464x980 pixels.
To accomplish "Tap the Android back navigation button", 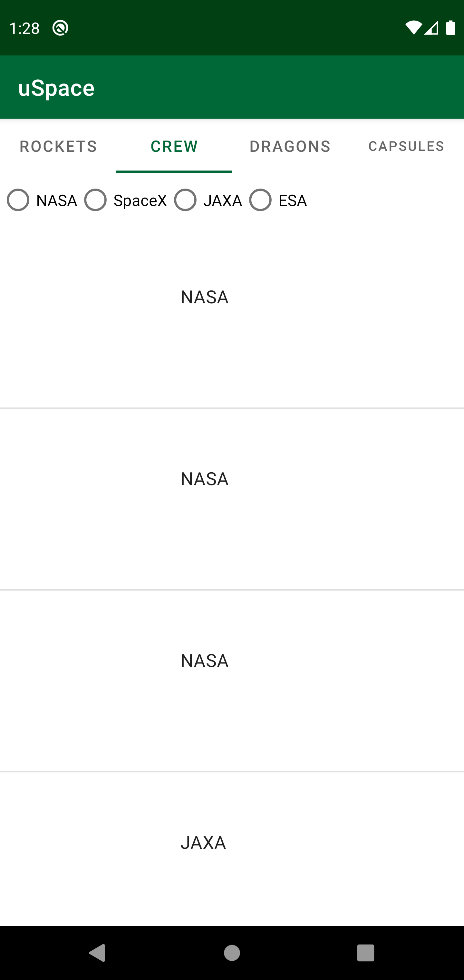I will pos(97,953).
